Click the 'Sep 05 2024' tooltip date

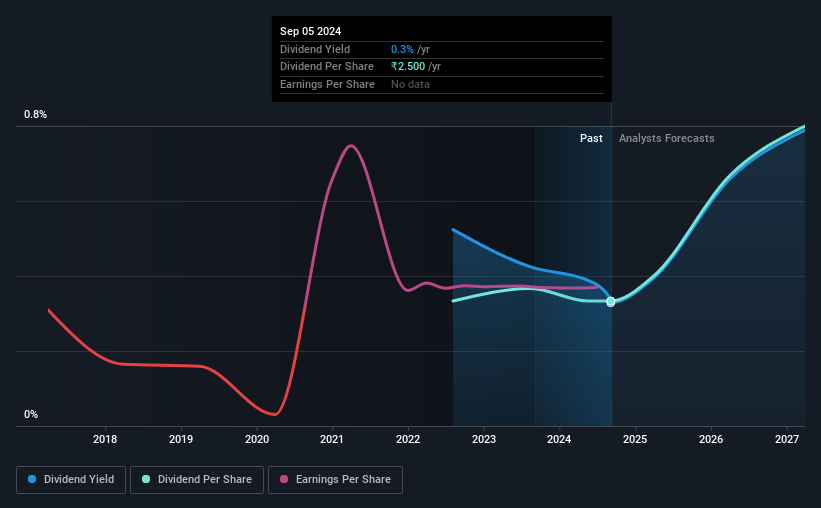[310, 31]
